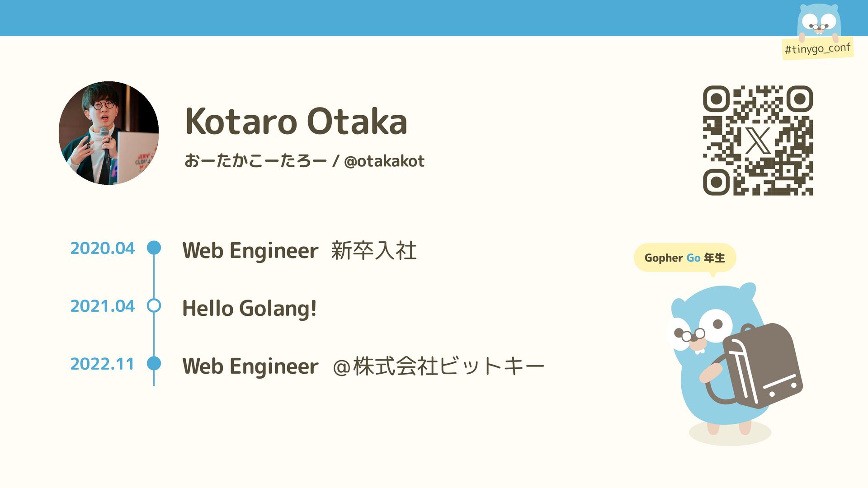This screenshot has width=868, height=488.
Task: Click the circular speaker profile photo
Action: (x=108, y=133)
